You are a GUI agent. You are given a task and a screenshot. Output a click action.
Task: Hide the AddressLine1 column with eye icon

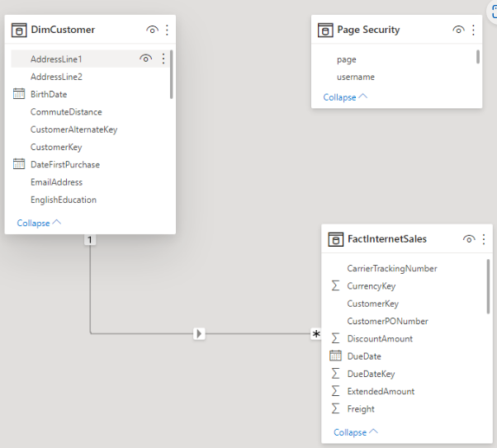point(146,59)
